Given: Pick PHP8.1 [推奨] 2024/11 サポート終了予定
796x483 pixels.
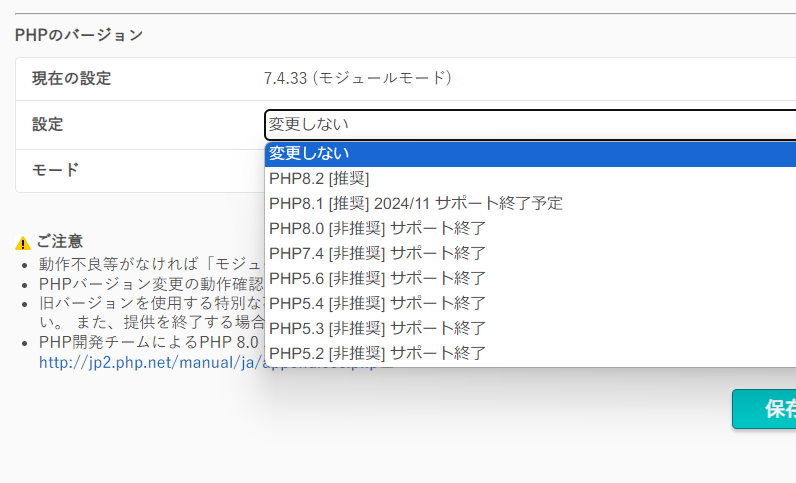Looking at the screenshot, I should coord(416,203).
